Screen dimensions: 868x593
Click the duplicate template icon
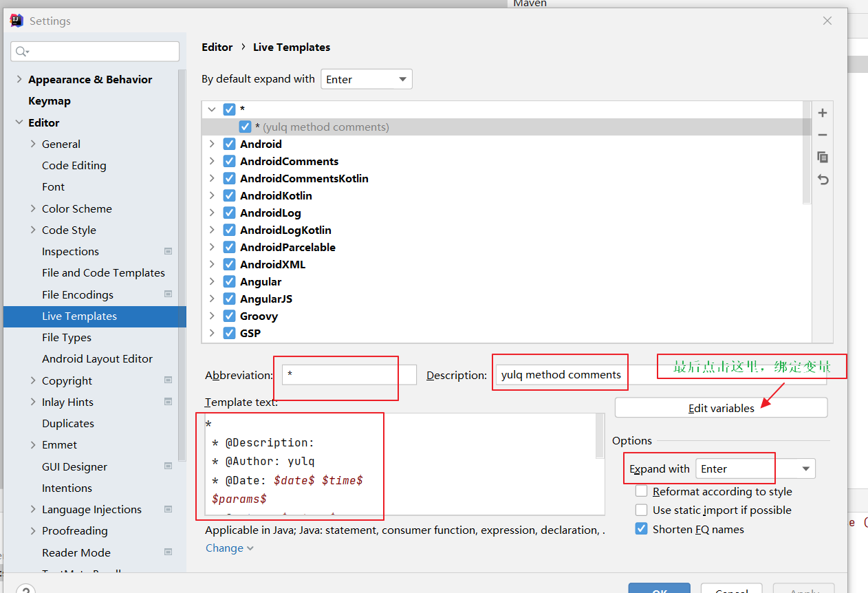[x=823, y=157]
